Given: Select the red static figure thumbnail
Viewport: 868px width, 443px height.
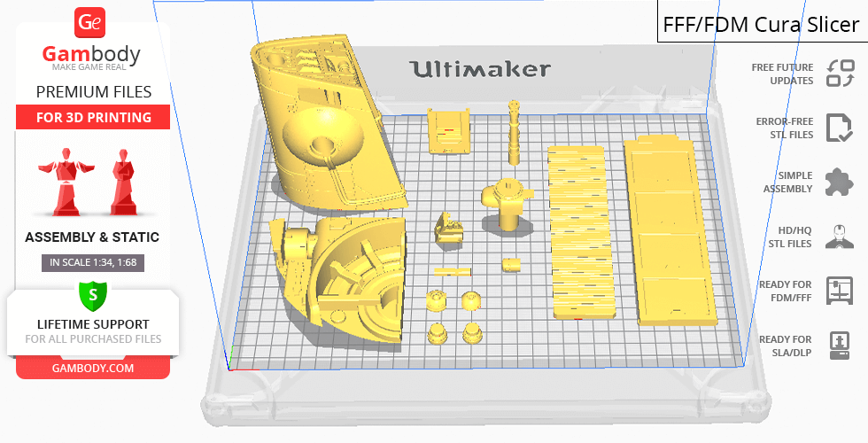Looking at the screenshot, I should [x=122, y=183].
